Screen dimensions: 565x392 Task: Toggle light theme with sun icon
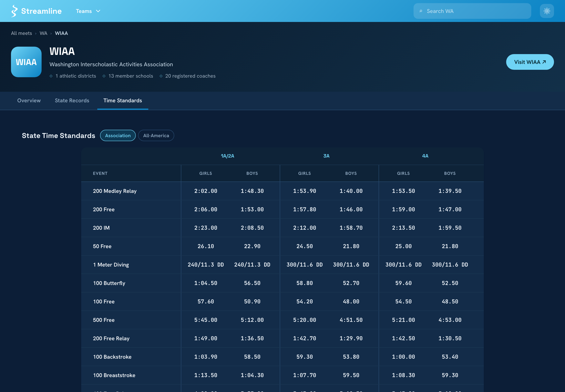point(547,11)
